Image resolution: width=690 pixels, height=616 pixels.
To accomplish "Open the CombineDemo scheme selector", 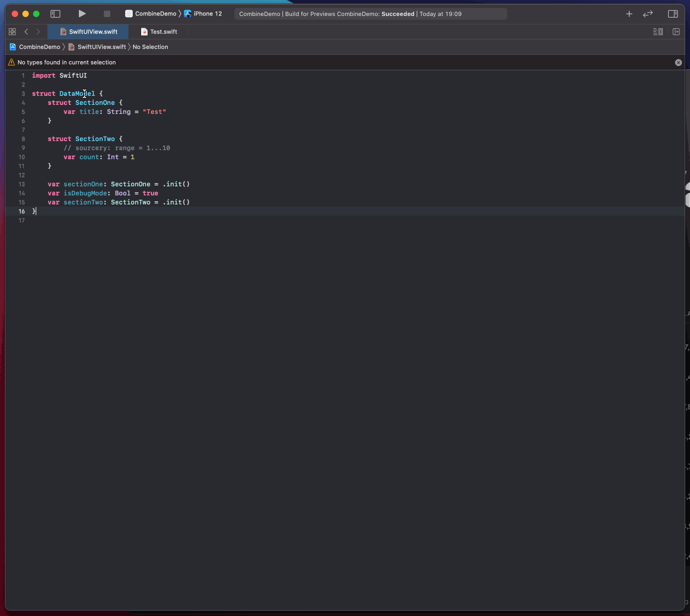I will pyautogui.click(x=151, y=14).
